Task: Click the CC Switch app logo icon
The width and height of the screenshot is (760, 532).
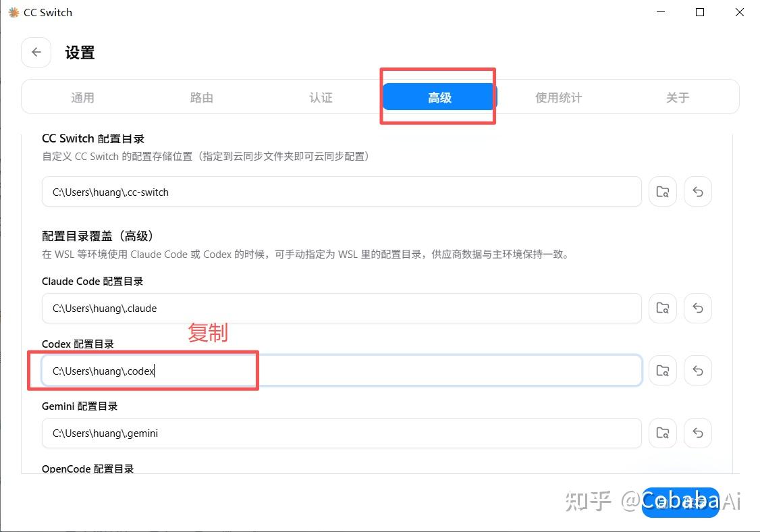Action: (x=13, y=13)
